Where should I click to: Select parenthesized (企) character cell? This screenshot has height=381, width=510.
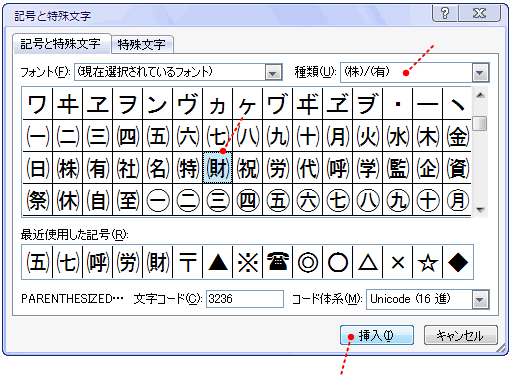pos(428,168)
